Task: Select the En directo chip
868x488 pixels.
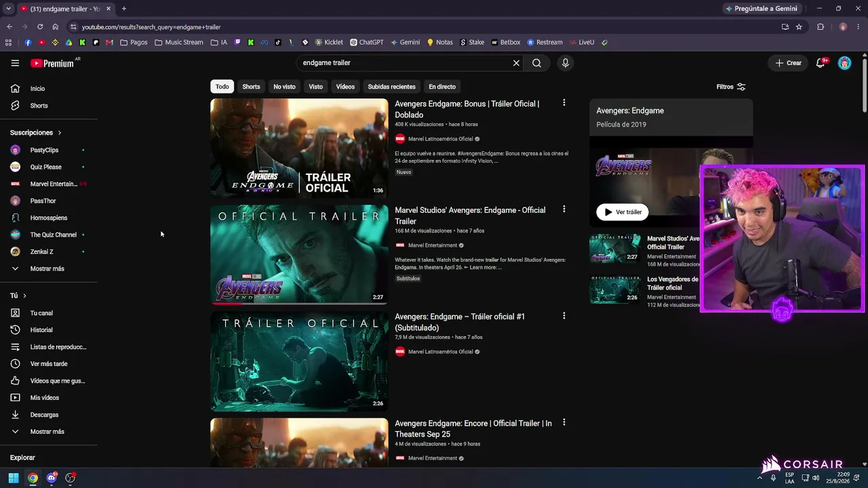Action: (x=442, y=87)
